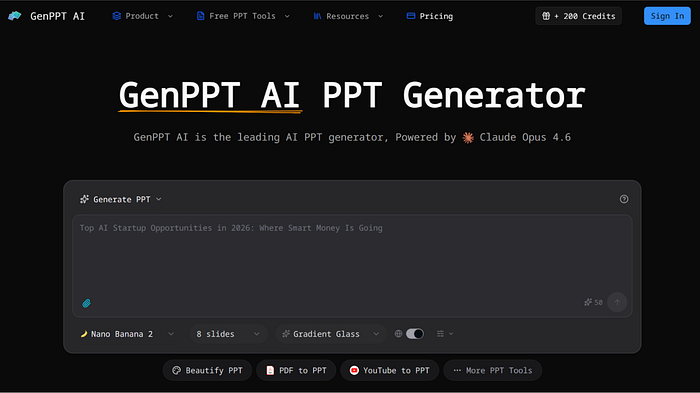Click the Claude Opus 4.6 text
Screen dimensions: 700x393
coord(525,138)
